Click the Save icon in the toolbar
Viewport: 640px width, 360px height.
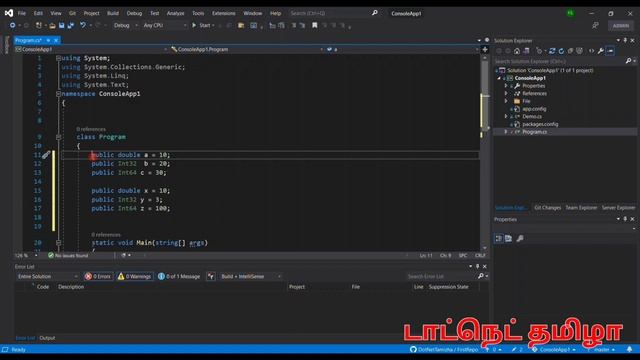(x=61, y=25)
